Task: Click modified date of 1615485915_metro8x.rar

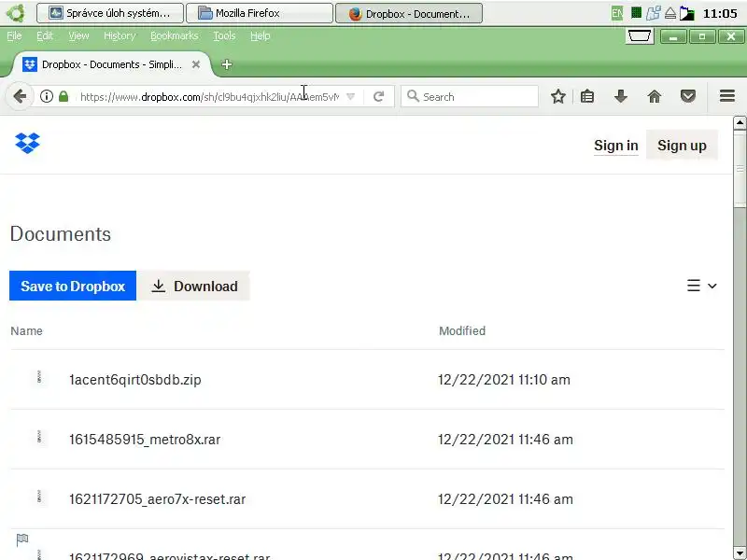Action: [505, 439]
